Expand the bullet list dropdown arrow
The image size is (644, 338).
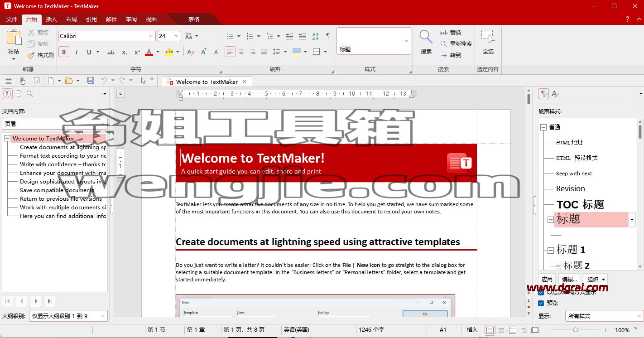[239, 36]
